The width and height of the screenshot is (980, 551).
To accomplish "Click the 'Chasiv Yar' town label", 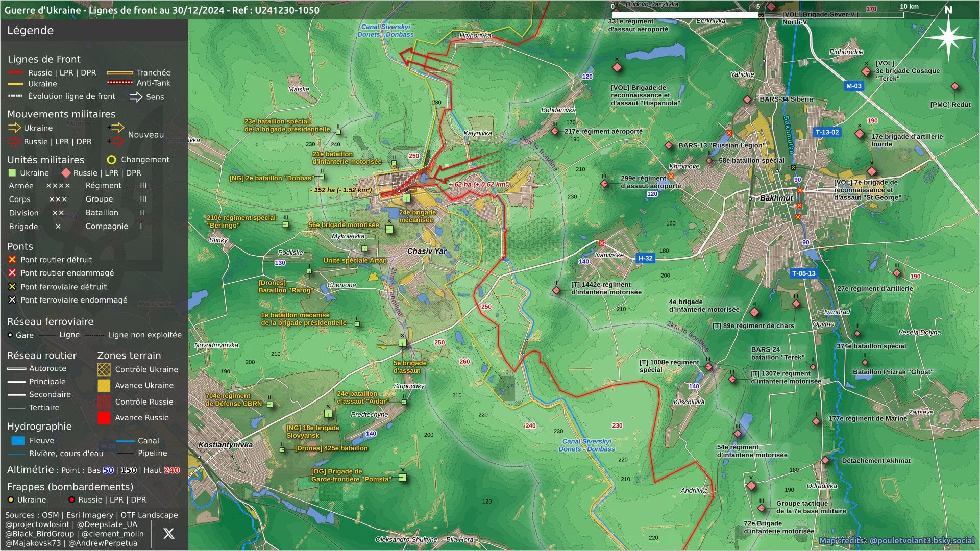I will click(427, 251).
